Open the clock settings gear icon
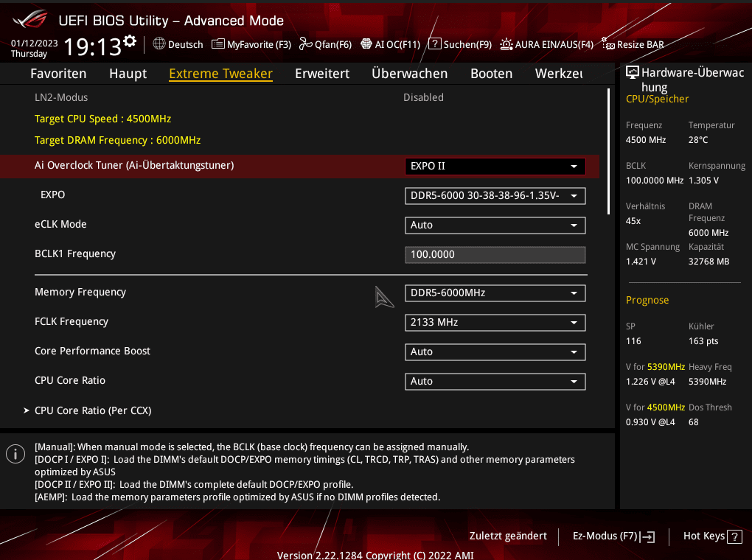The image size is (752, 560). pos(130,41)
